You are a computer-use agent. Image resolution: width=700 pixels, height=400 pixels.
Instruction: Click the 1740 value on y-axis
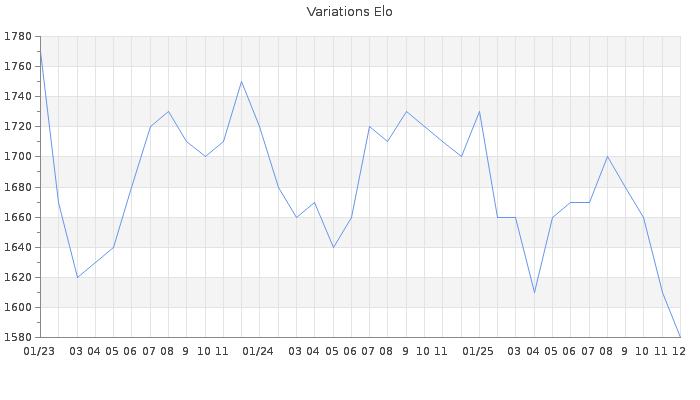point(18,97)
